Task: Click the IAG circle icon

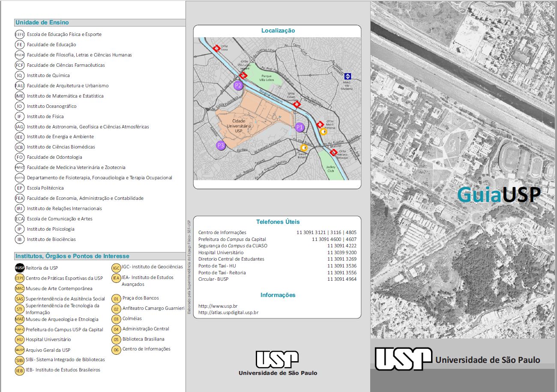Action: [19, 127]
